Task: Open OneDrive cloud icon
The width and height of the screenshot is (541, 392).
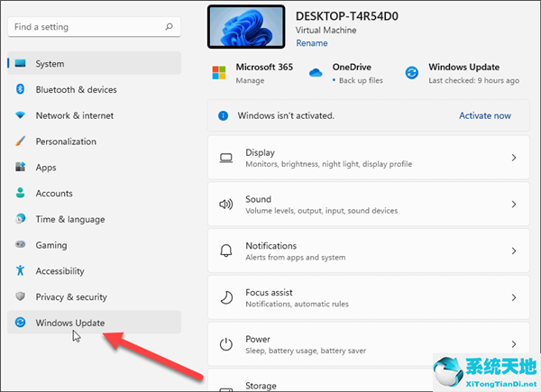Action: [x=316, y=72]
